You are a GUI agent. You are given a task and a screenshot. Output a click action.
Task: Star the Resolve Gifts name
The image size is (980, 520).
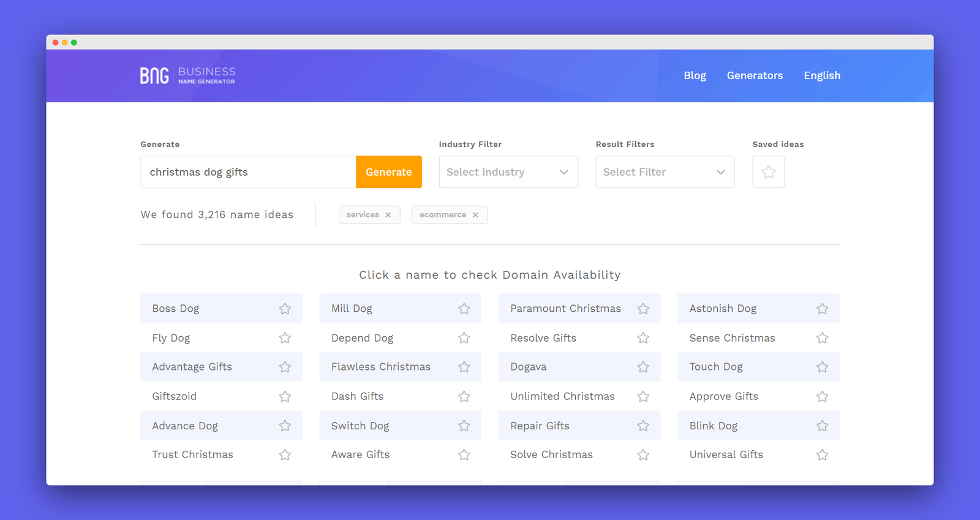643,338
